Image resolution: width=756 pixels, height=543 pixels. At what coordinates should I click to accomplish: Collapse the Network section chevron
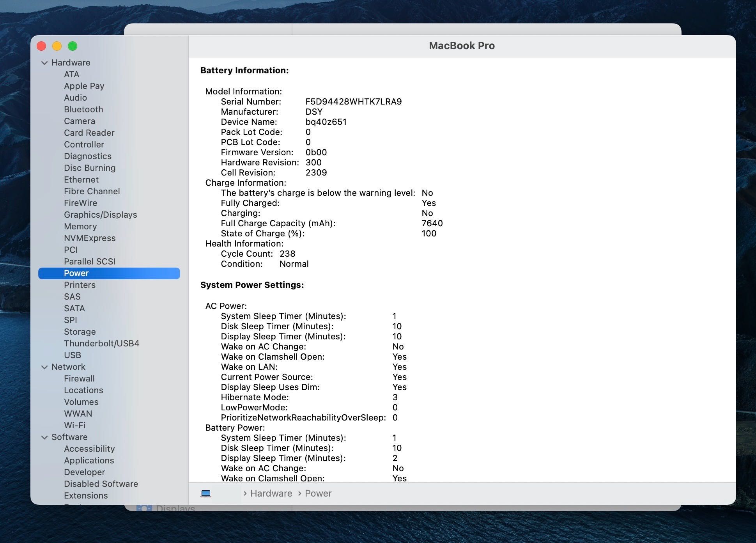point(44,367)
